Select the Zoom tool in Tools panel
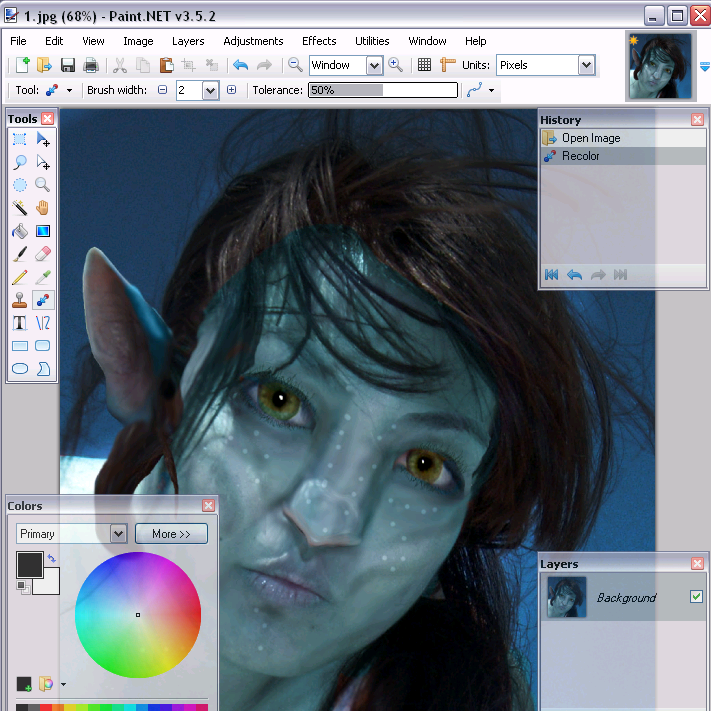The image size is (711, 711). point(43,185)
